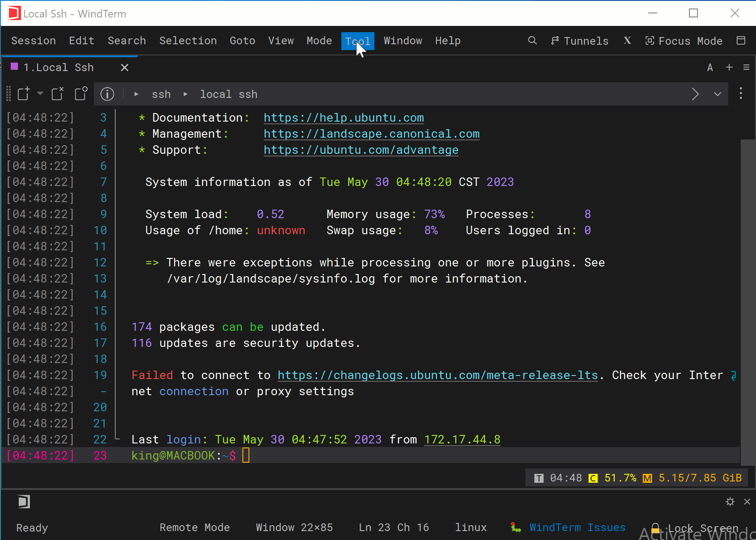
Task: Click the A icon in the tab bar
Action: [710, 67]
